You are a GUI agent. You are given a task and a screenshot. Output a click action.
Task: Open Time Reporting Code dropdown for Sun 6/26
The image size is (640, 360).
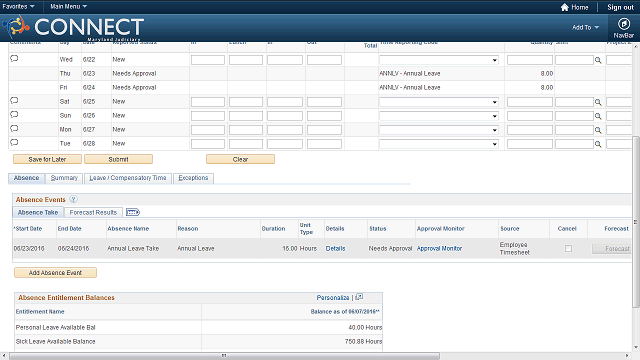pos(439,116)
